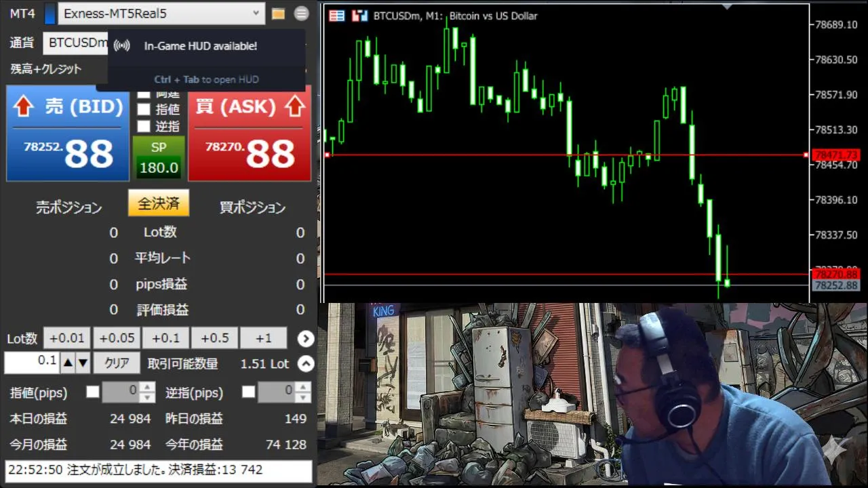The image size is (868, 488).
Task: Click the MT4 label at top left
Action: click(x=22, y=14)
